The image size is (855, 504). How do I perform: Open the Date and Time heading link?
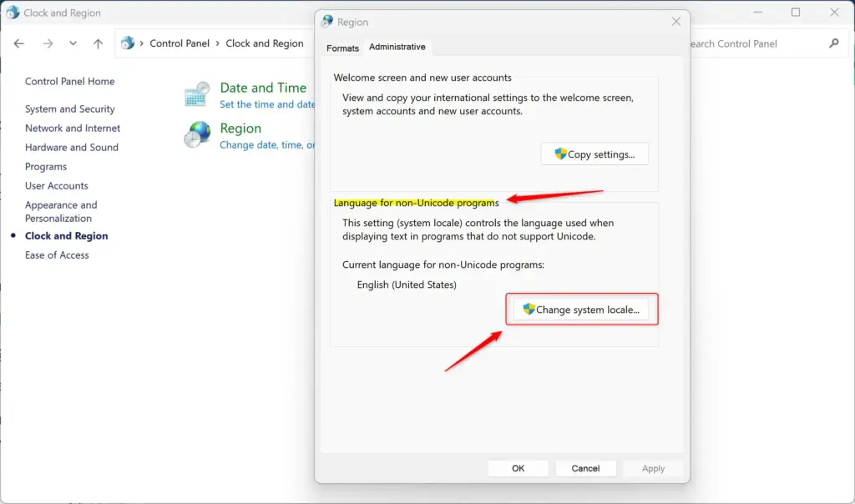[x=263, y=87]
